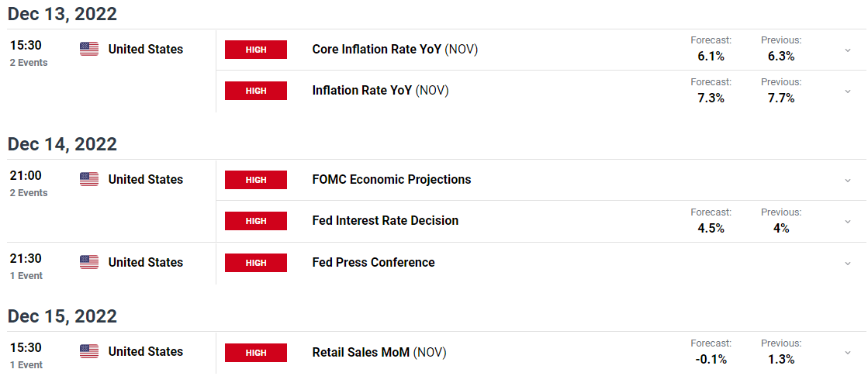Click US flag in Dec 15 Retail Sales row
868x376 pixels.
click(89, 351)
